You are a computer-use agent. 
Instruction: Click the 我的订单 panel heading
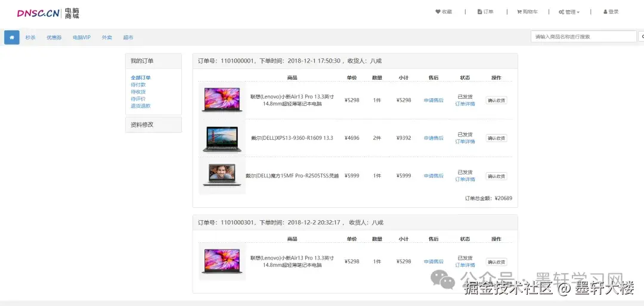(x=153, y=61)
